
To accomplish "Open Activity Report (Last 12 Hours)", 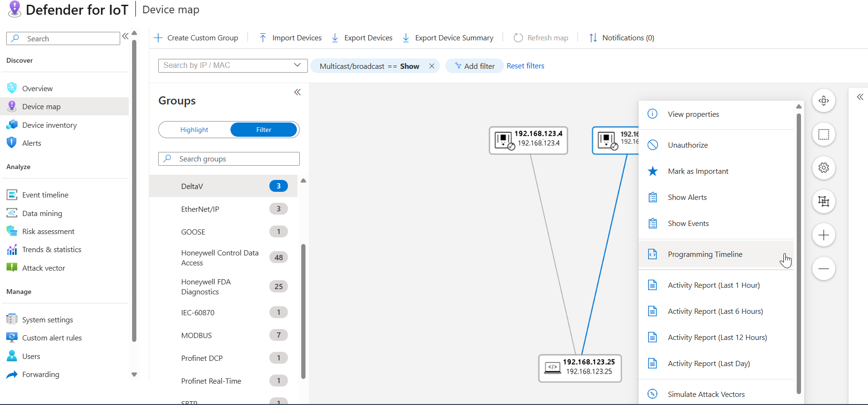I will point(716,337).
